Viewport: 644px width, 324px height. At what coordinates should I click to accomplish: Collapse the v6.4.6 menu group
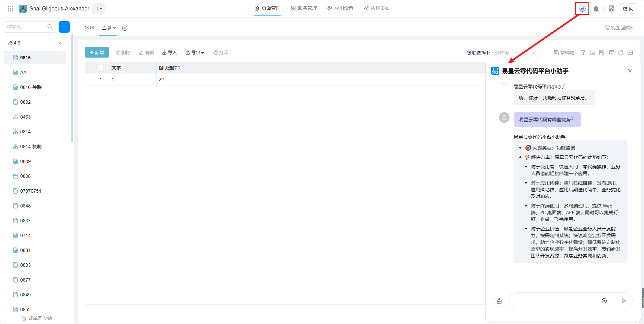pos(61,43)
